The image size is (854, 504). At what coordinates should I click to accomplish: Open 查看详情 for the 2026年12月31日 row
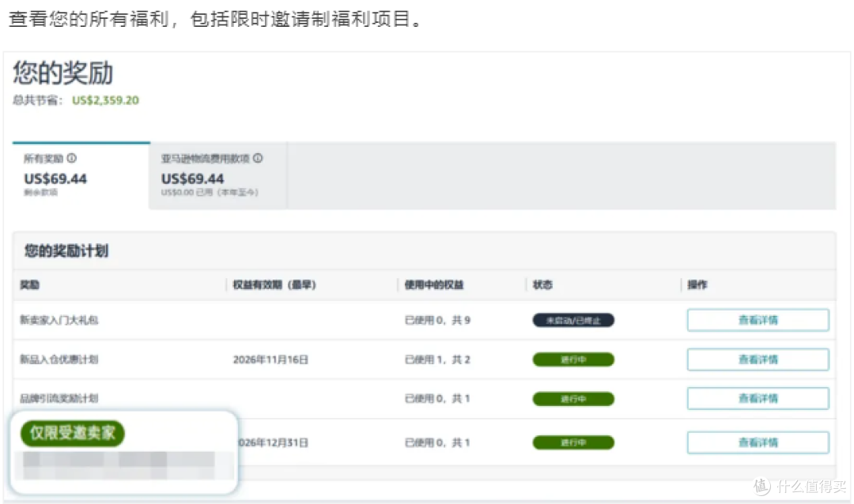[758, 442]
